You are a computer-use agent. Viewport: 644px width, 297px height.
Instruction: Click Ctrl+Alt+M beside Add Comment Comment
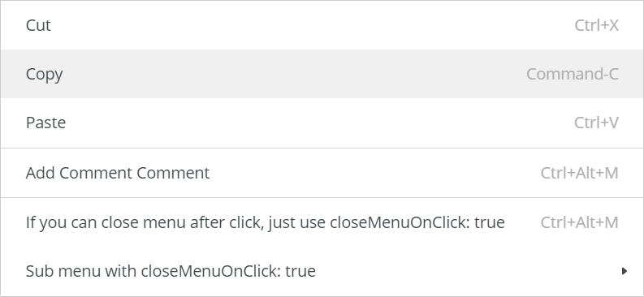[580, 173]
